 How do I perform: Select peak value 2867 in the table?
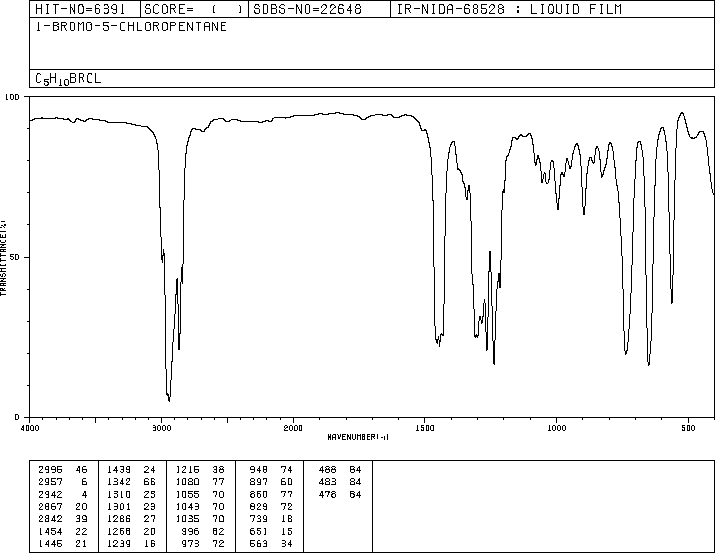(x=50, y=506)
